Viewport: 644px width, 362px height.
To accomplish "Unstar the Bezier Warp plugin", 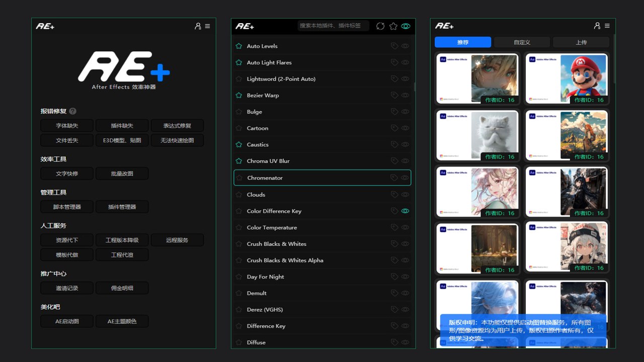I will [x=239, y=96].
